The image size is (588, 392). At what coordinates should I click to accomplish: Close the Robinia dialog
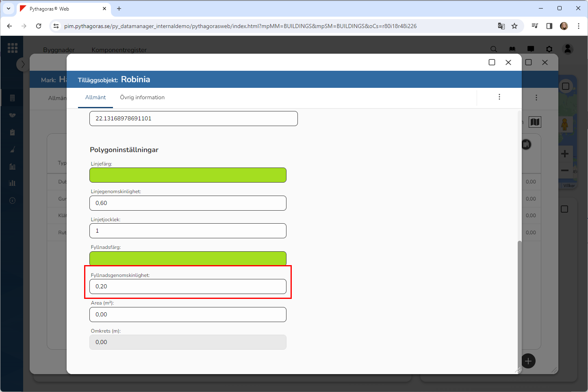click(508, 62)
